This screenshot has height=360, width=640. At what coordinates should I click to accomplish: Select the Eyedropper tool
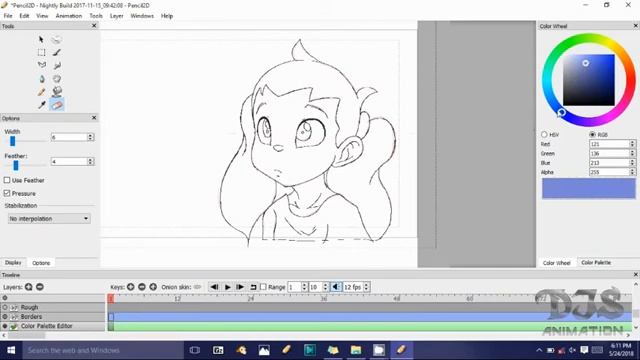[x=41, y=105]
